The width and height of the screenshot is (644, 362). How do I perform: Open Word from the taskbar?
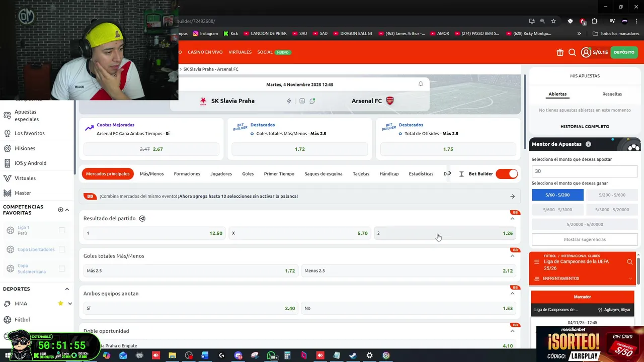[205, 355]
